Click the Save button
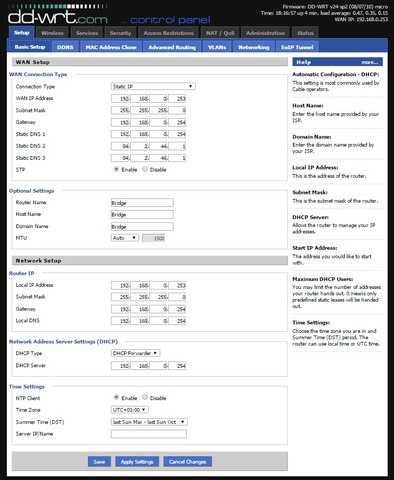This screenshot has height=480, width=394. click(x=99, y=462)
